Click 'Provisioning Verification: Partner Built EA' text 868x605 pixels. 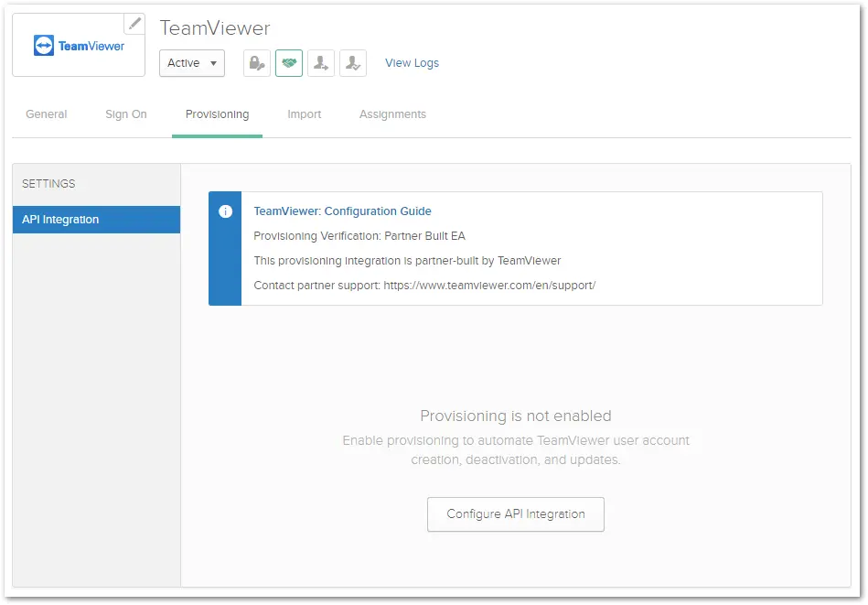coord(359,236)
